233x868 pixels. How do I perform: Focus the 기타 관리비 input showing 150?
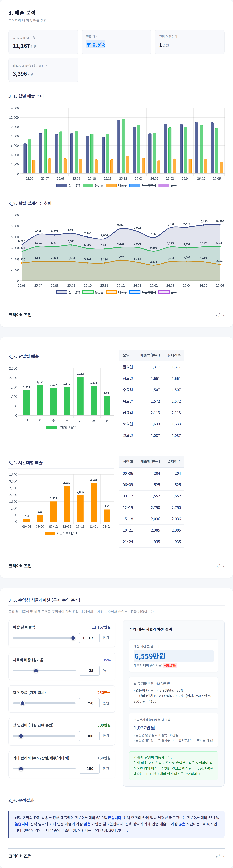coord(89,769)
